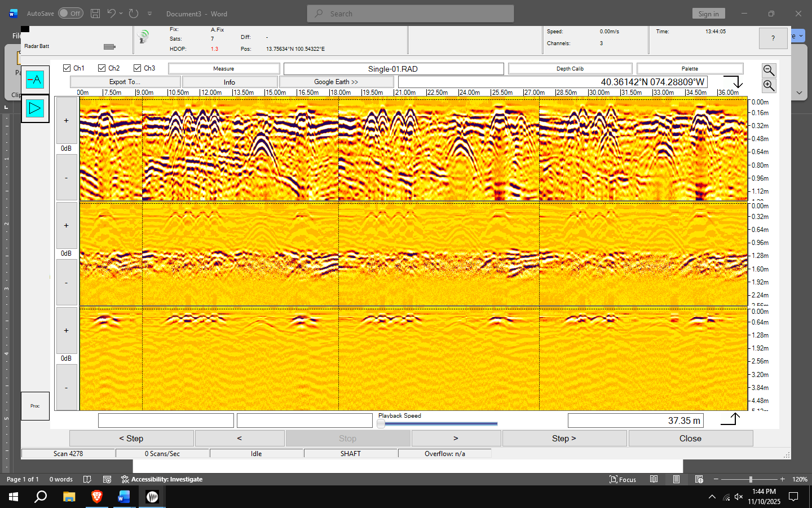Click the cyan play triangle icon
The height and width of the screenshot is (508, 812).
click(35, 108)
